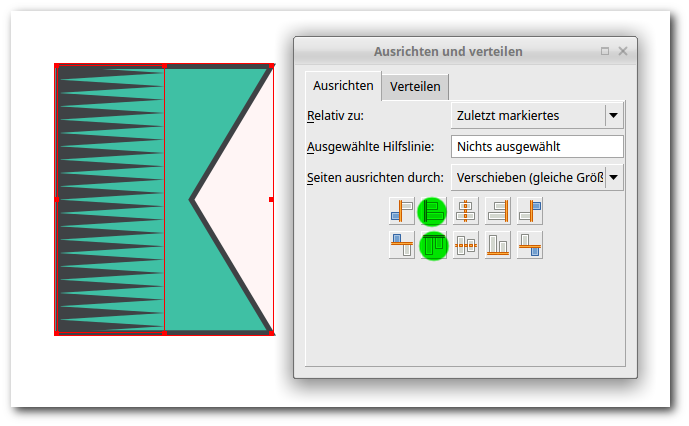This screenshot has height=426, width=689.
Task: Maximize the Ausrichten und verteilen dialog
Action: pyautogui.click(x=605, y=51)
